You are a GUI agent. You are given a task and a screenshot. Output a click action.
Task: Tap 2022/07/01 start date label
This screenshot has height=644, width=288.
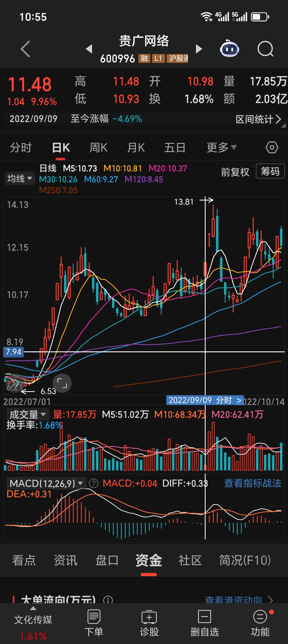(27, 402)
